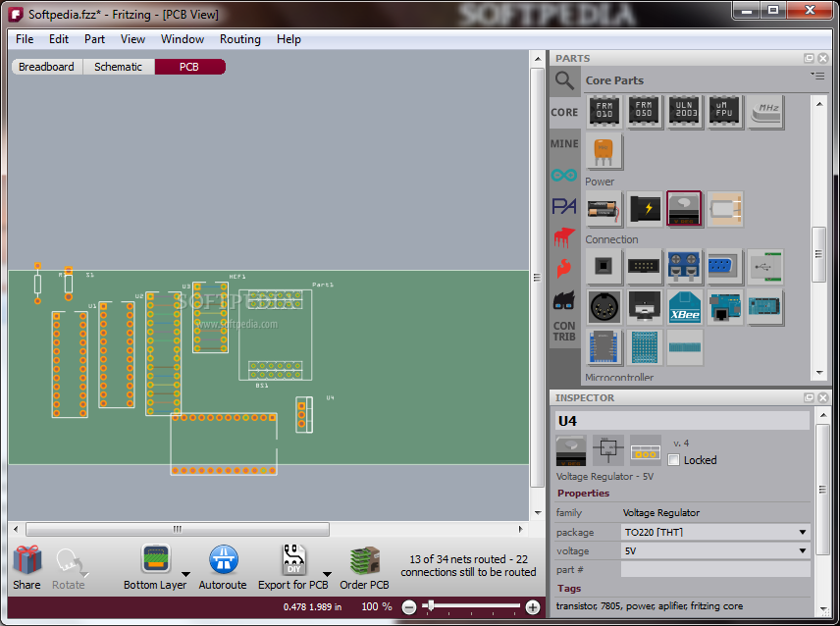The image size is (840, 626).
Task: Zoom in with the plus button
Action: [x=533, y=607]
